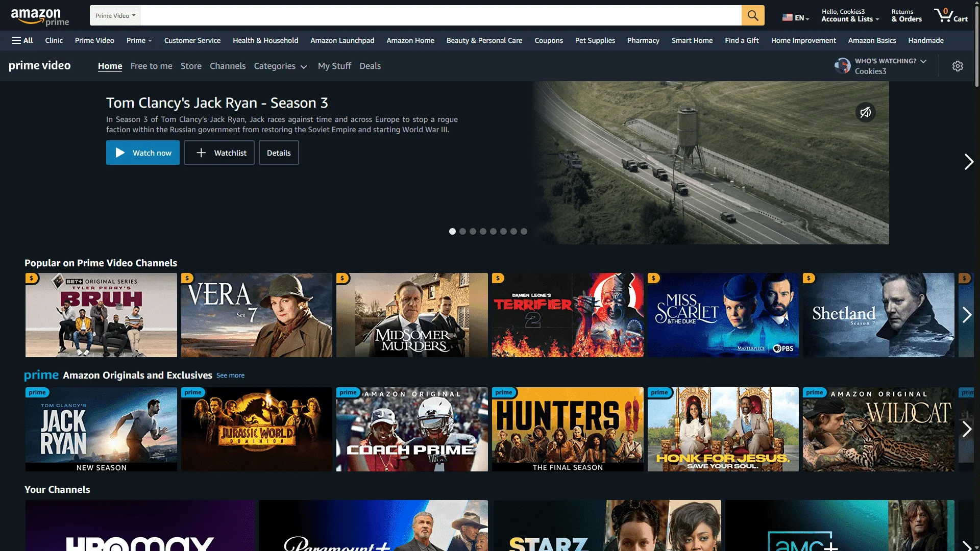
Task: Open the STARZ channel tile
Action: click(607, 525)
